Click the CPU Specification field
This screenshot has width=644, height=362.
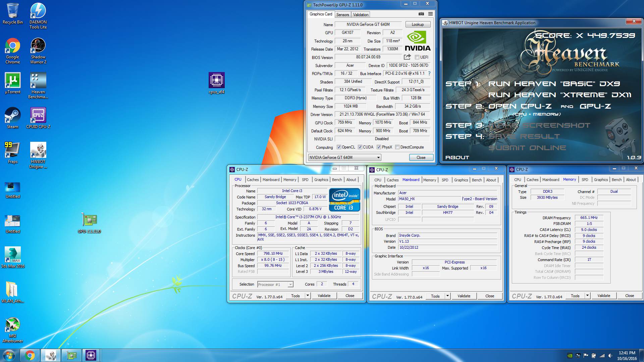[308, 217]
